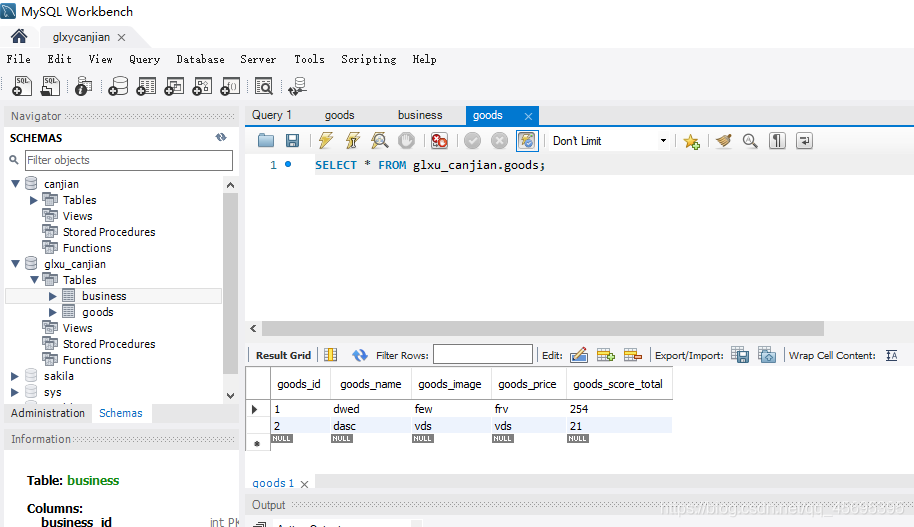Close the goods 1 result tab
The height and width of the screenshot is (527, 914).
304,484
